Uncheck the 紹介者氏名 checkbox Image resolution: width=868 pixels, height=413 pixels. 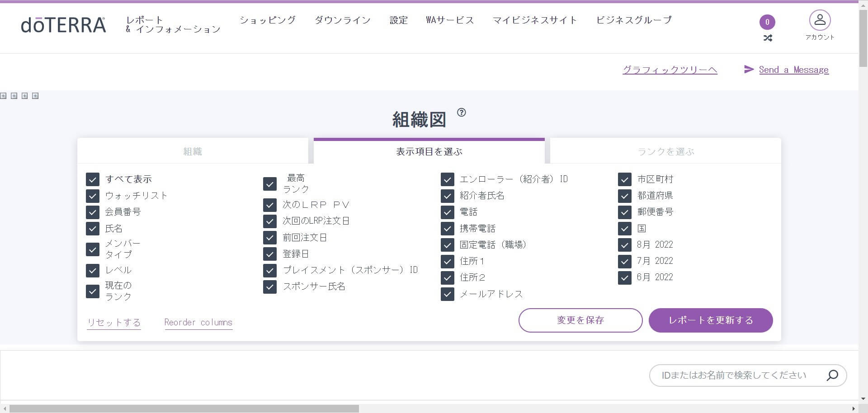click(448, 196)
